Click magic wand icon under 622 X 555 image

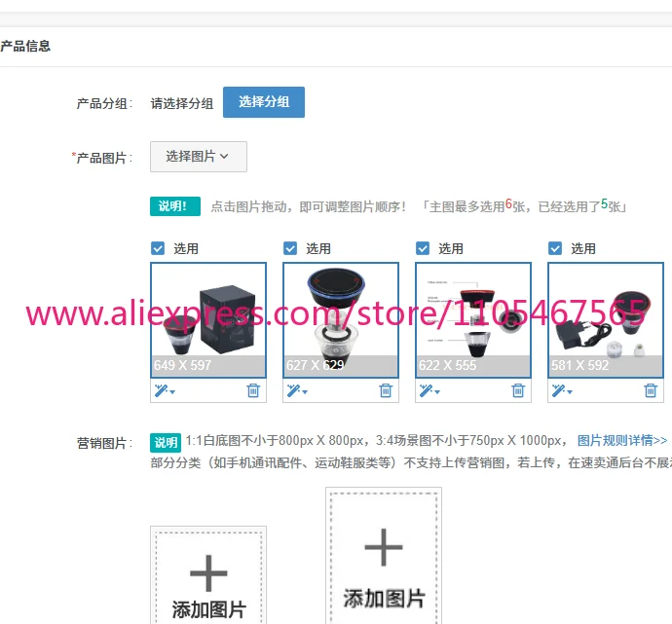pos(429,390)
